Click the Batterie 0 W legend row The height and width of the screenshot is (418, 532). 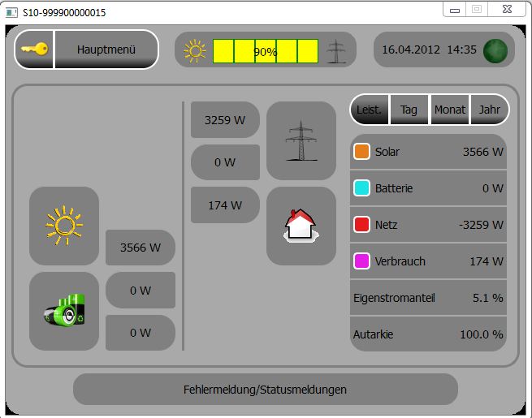(428, 188)
